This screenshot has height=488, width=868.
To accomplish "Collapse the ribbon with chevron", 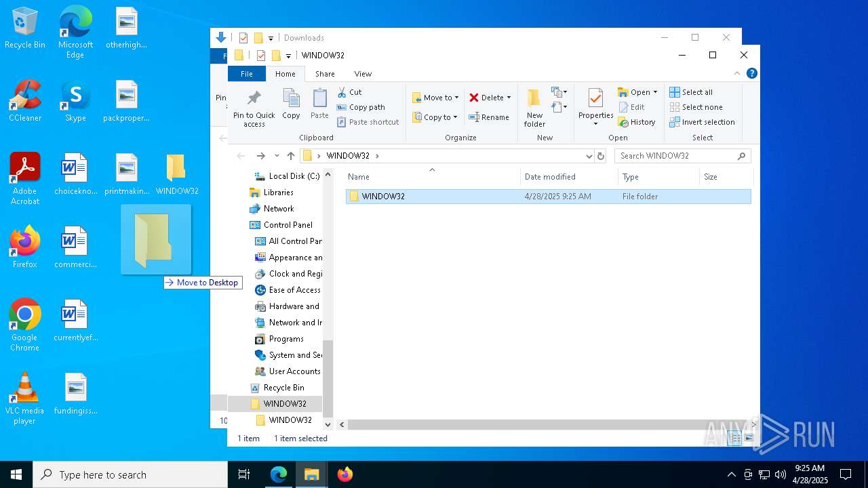I will coord(737,73).
